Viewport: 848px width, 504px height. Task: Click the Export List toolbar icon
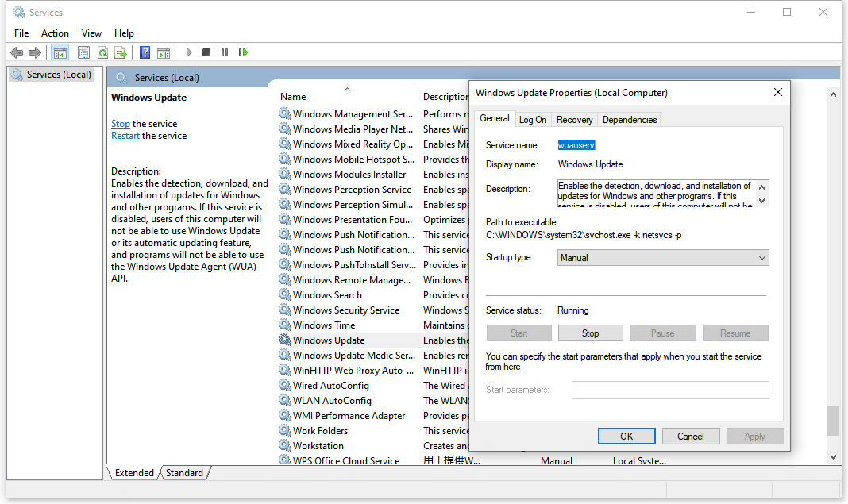coord(121,52)
